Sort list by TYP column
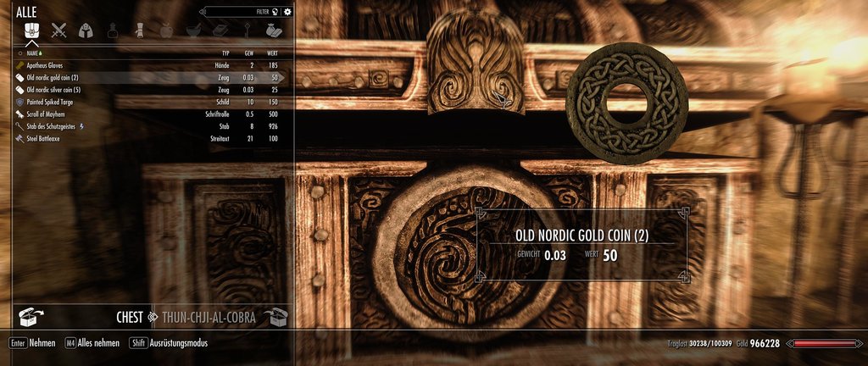 click(225, 53)
